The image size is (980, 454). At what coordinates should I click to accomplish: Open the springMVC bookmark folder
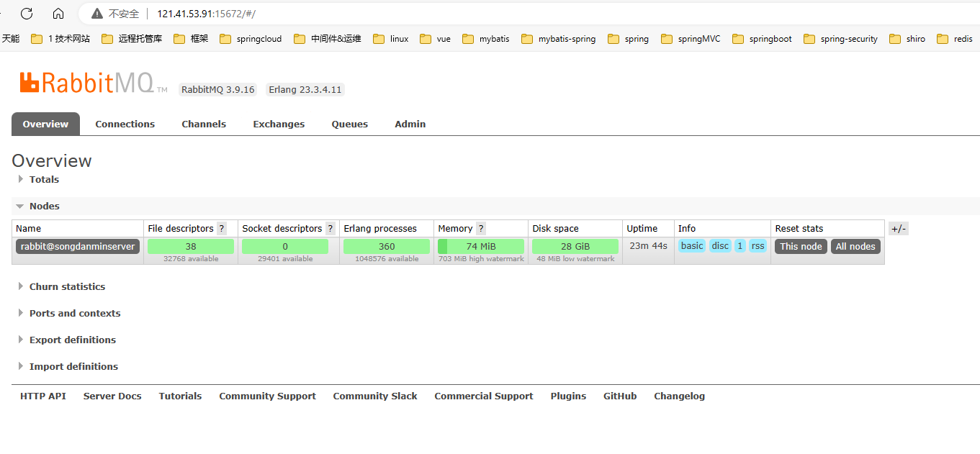click(691, 39)
